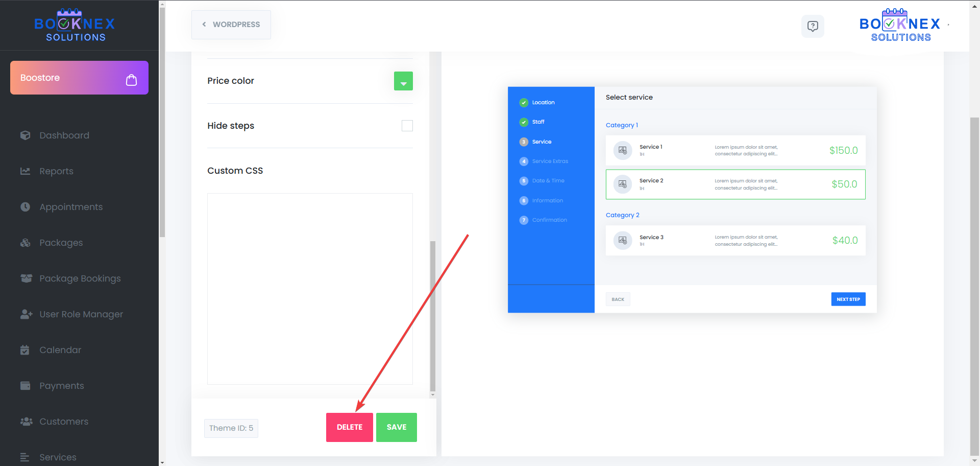Click inside the Custom CSS textarea

pyautogui.click(x=310, y=289)
